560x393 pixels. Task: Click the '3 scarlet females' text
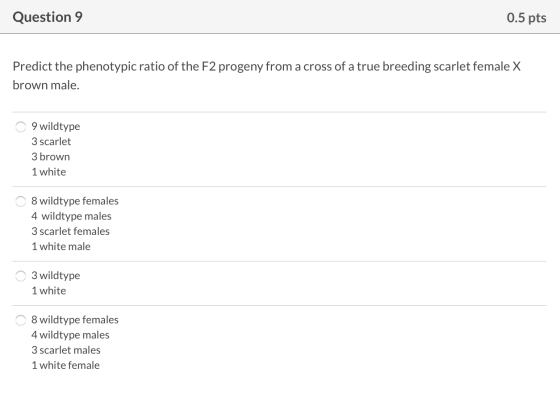(70, 231)
